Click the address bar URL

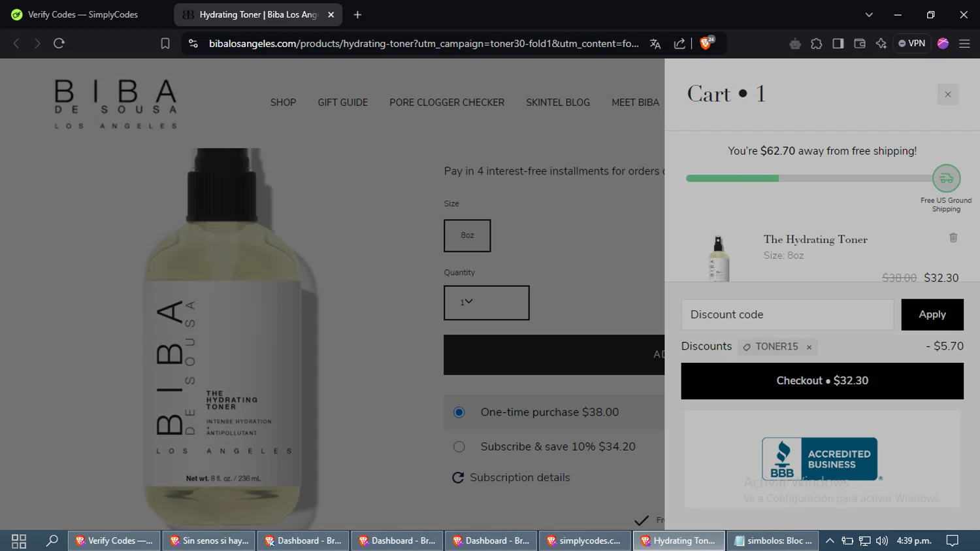424,43
